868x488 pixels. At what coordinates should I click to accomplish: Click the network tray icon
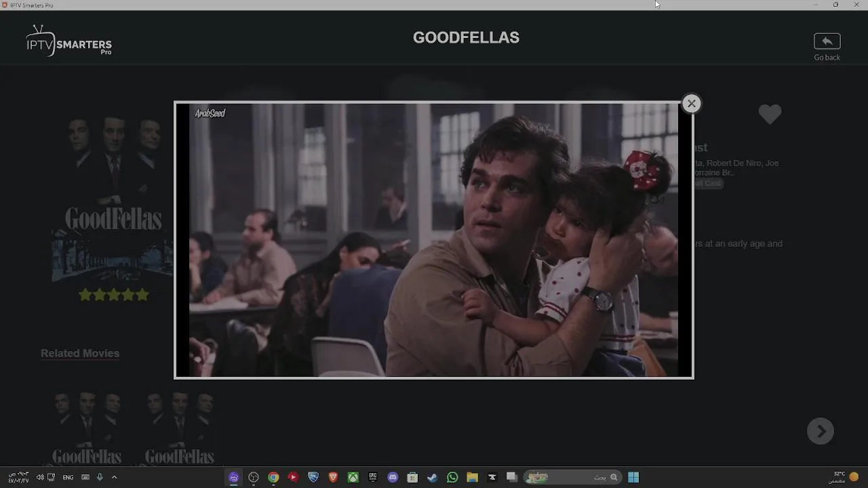pyautogui.click(x=51, y=477)
